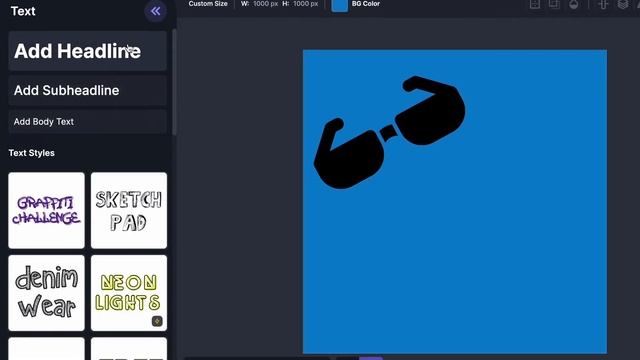Click the premium badge on Neon Lights
The image size is (640, 360).
157,321
